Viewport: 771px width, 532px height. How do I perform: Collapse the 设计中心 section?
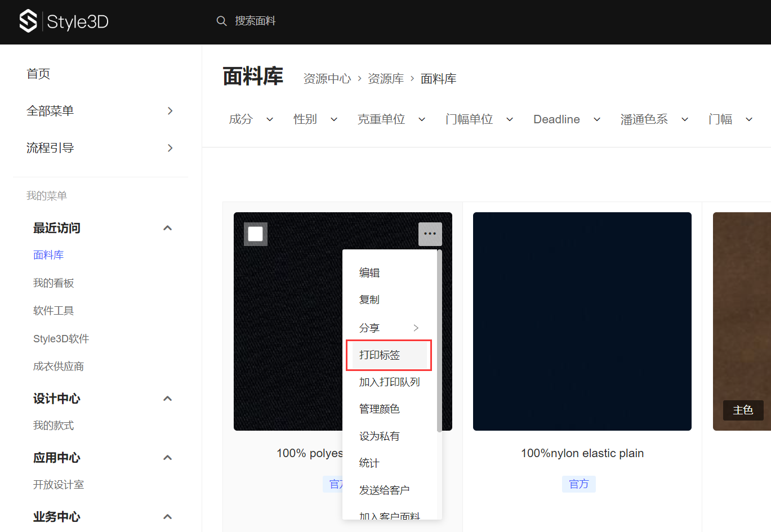167,399
